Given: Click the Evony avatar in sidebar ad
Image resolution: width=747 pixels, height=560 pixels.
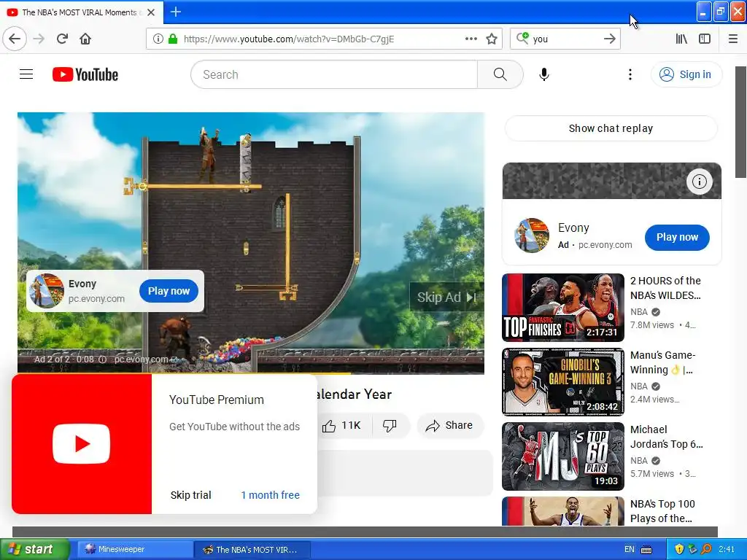Looking at the screenshot, I should pyautogui.click(x=532, y=236).
